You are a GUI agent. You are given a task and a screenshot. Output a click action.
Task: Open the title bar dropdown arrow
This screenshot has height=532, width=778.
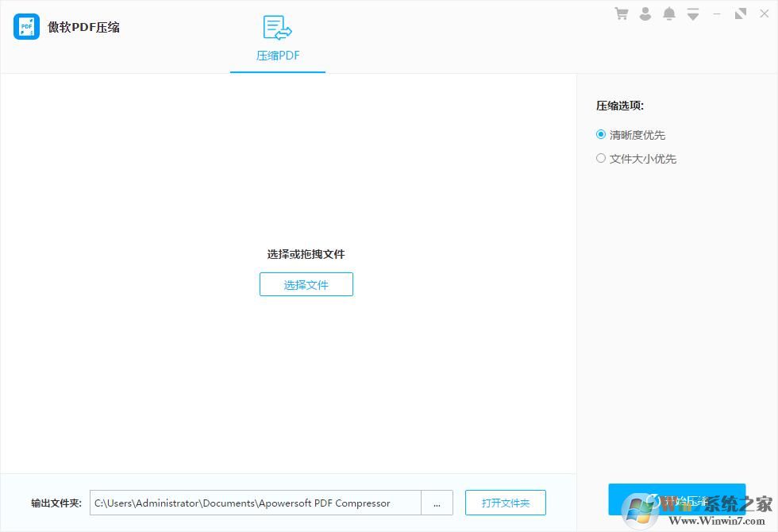tap(693, 13)
